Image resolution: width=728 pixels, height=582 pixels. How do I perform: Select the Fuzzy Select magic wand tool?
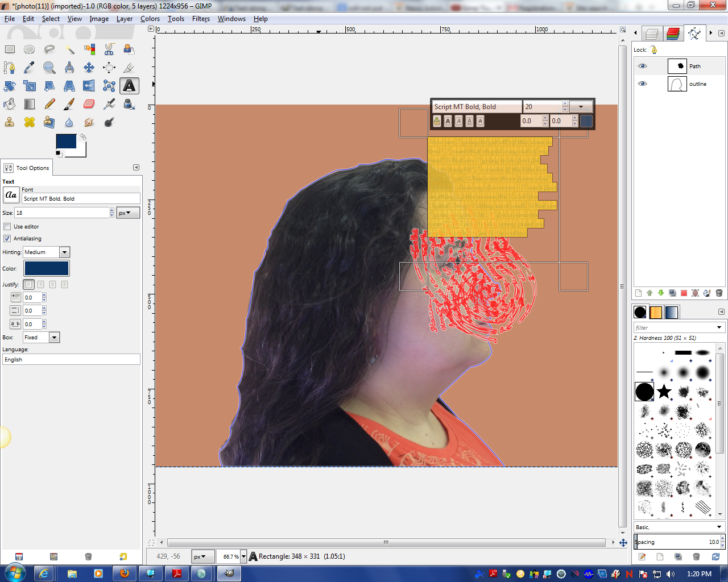[x=69, y=49]
